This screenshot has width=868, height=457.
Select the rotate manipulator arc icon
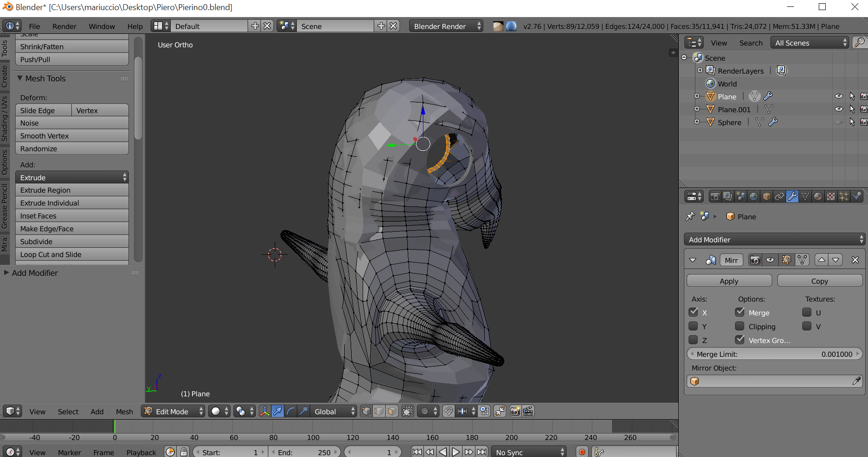(290, 411)
